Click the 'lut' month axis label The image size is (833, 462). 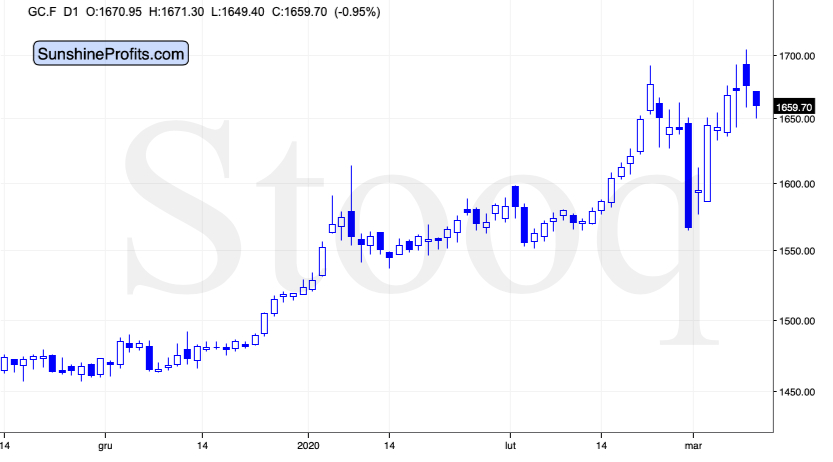pyautogui.click(x=510, y=446)
